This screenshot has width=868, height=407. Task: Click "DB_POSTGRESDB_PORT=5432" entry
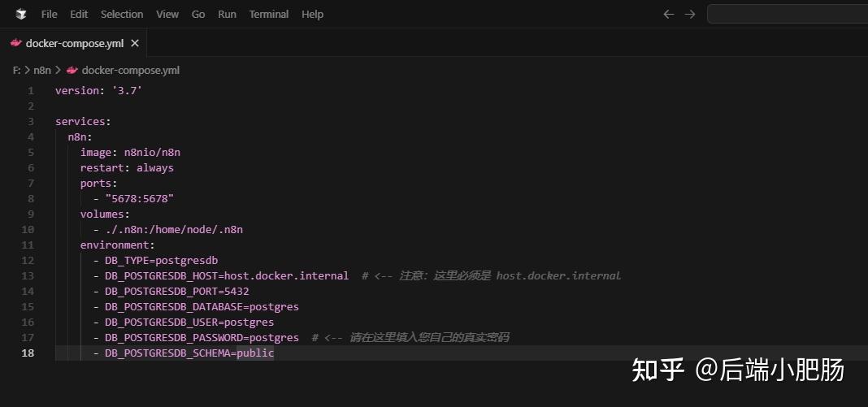click(x=177, y=291)
